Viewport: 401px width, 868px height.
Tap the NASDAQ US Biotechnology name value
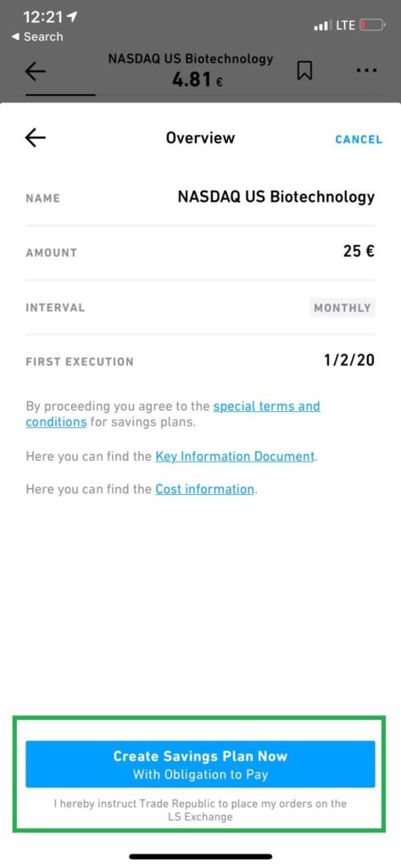(x=276, y=197)
